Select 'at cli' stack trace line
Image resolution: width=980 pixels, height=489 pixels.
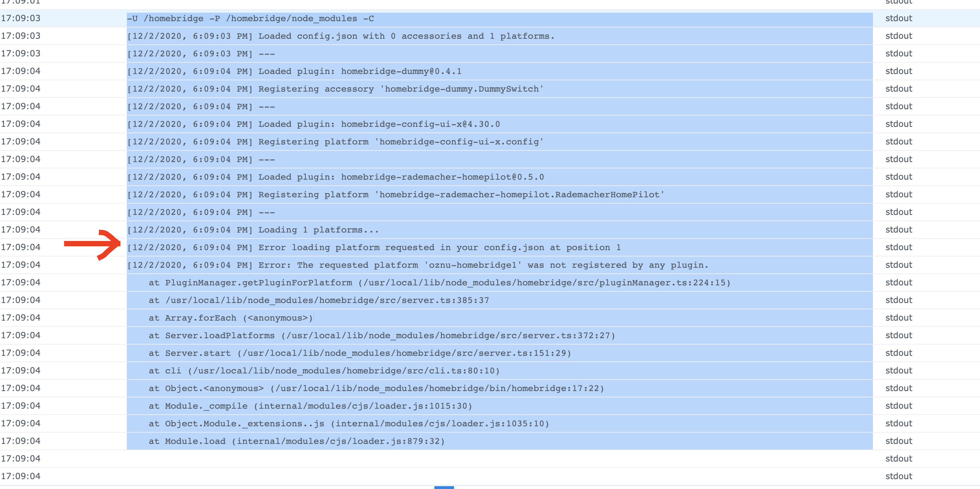point(324,371)
